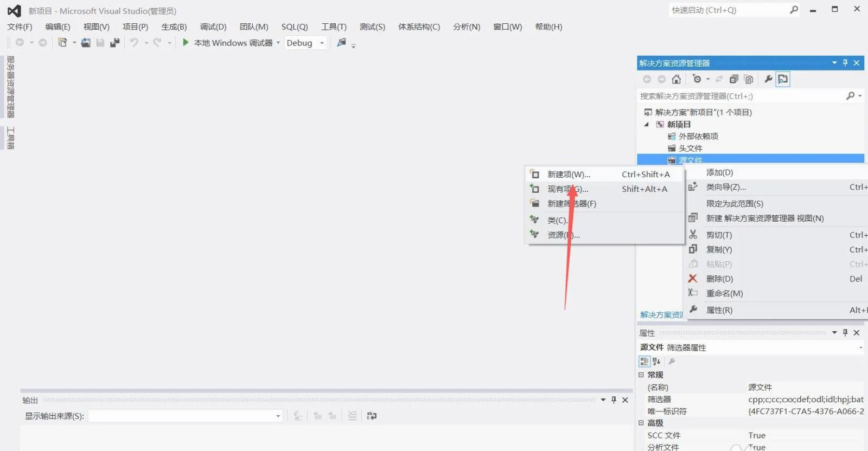The image size is (868, 451).
Task: Open the Debug configuration dropdown
Action: [x=322, y=43]
